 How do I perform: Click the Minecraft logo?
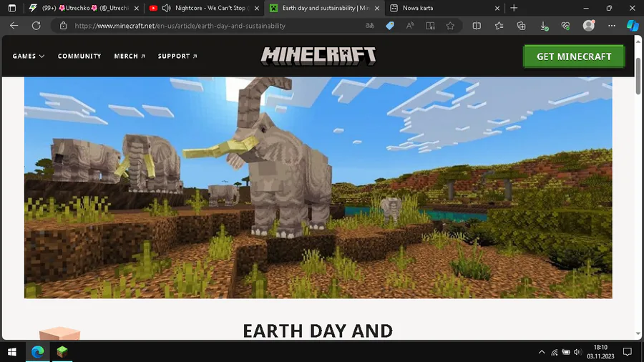coord(318,56)
